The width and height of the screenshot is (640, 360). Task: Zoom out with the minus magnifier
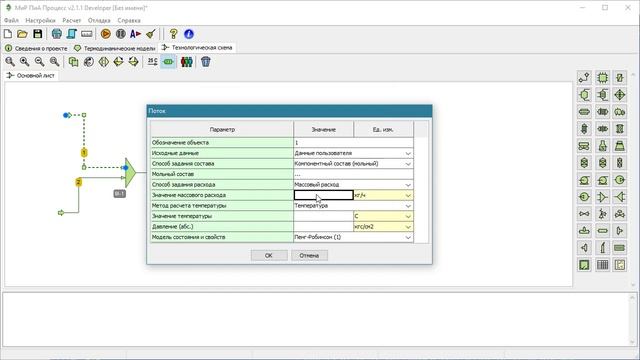click(x=40, y=62)
